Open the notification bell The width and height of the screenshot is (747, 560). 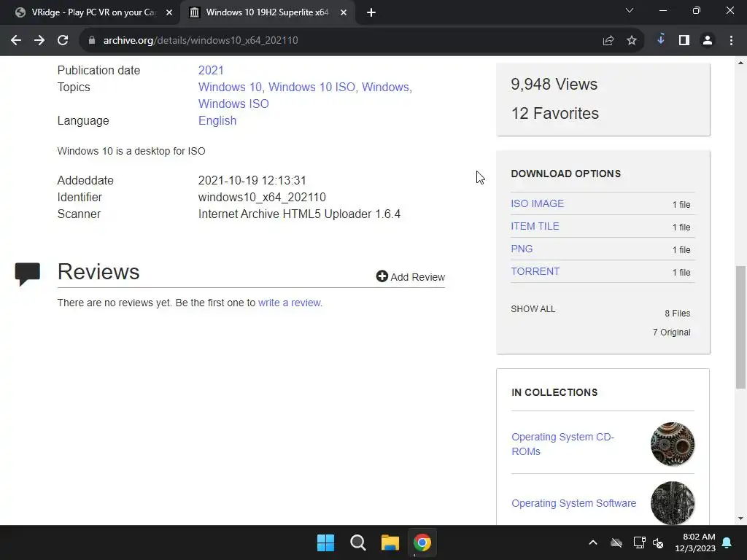coord(727,542)
